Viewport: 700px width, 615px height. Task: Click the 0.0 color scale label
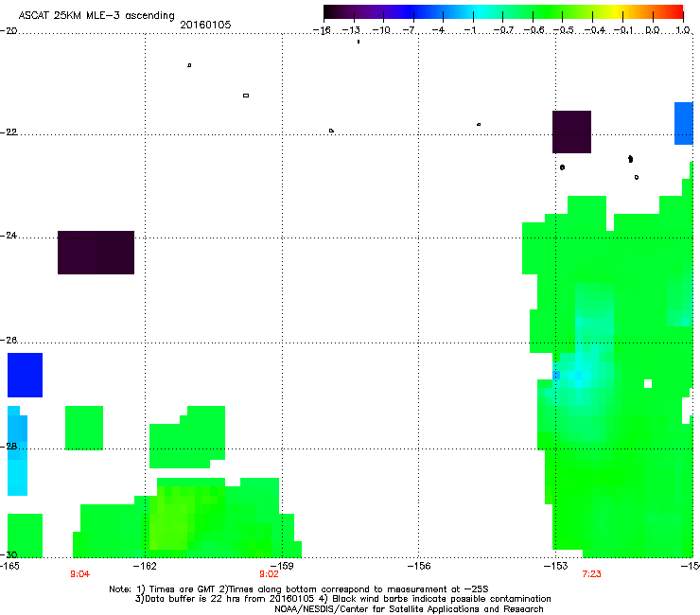(653, 30)
